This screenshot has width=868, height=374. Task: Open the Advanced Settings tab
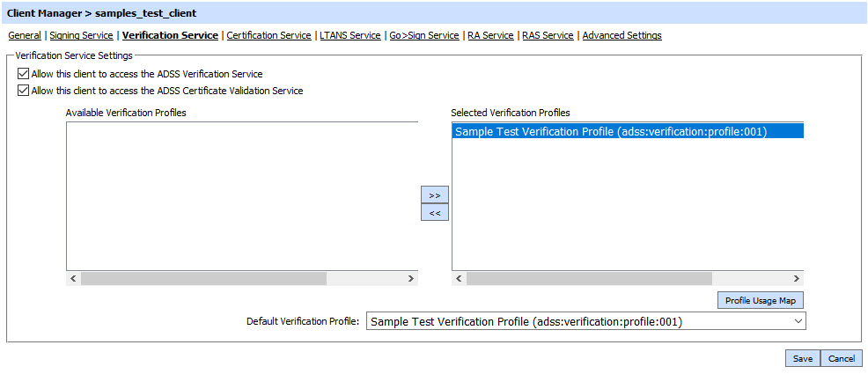click(x=622, y=35)
